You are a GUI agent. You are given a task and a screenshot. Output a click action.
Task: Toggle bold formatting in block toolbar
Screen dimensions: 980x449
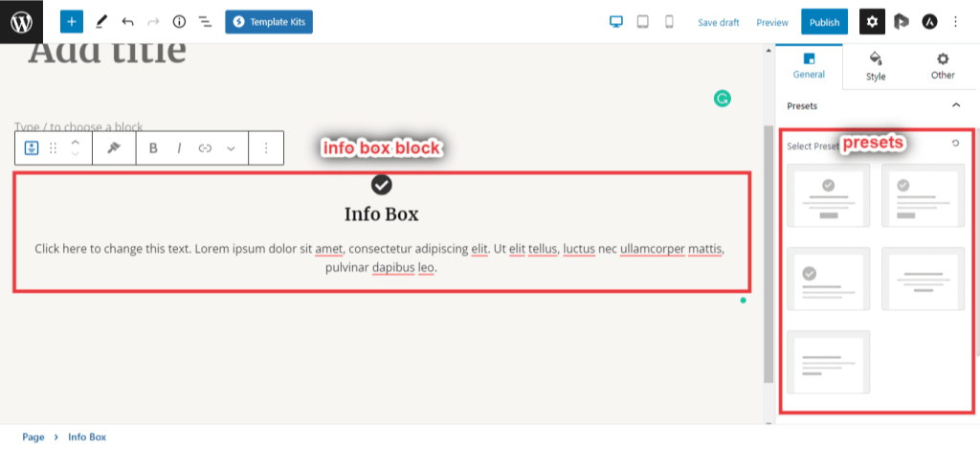point(153,148)
